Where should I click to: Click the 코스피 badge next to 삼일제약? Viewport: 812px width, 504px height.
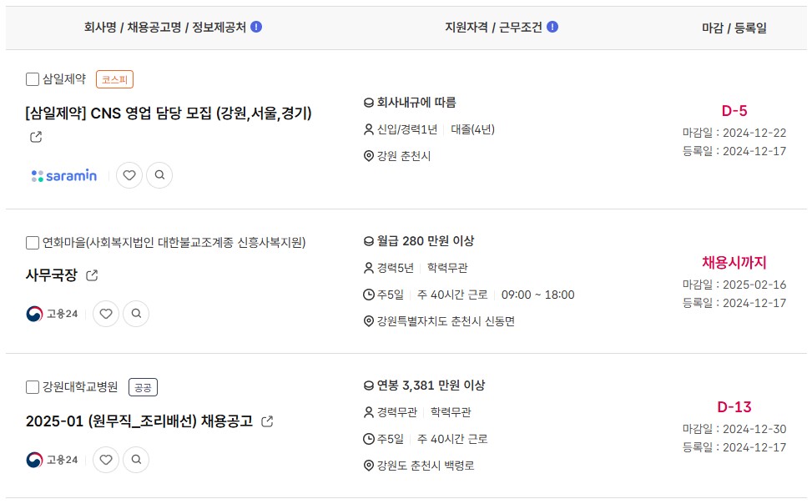click(x=114, y=79)
